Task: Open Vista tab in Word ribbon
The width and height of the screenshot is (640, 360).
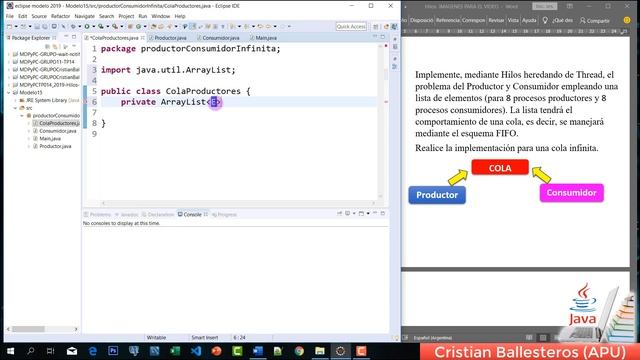Action: tap(513, 20)
